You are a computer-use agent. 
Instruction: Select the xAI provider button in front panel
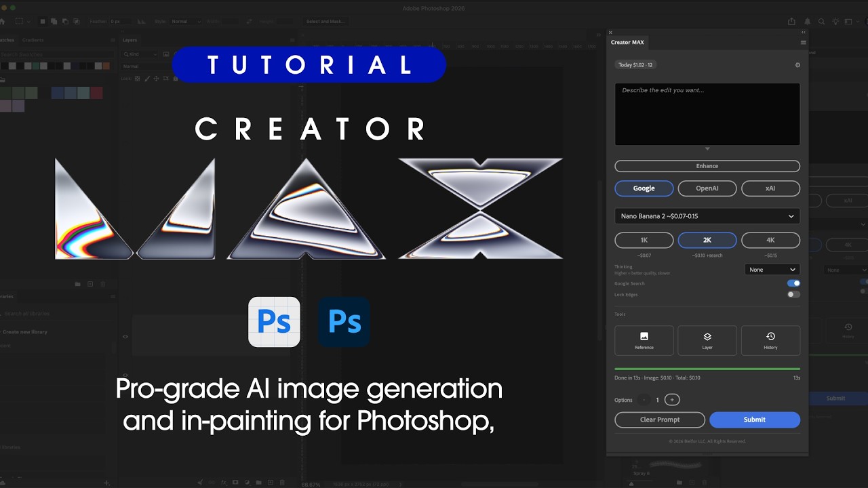(x=770, y=188)
